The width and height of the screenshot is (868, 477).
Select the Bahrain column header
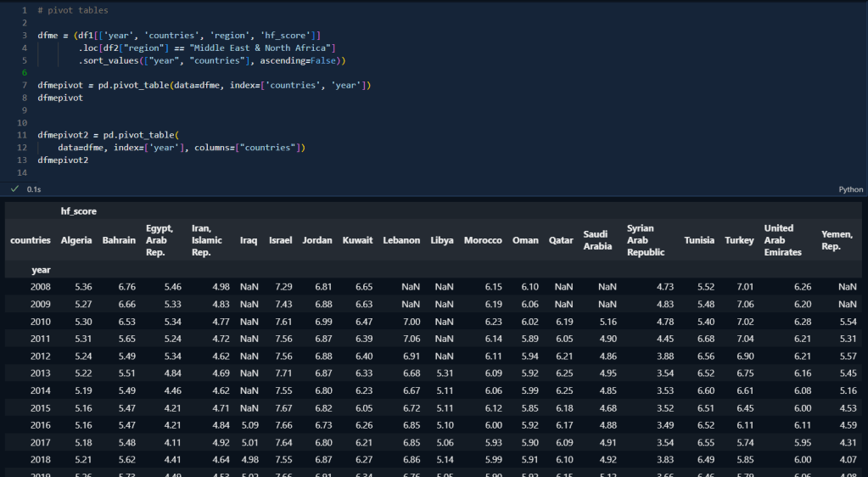tap(119, 240)
